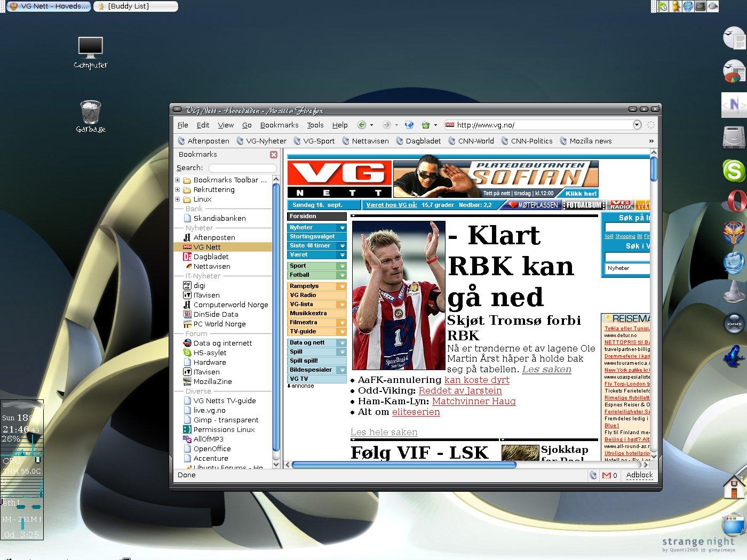Close the Bookmarks sidebar
This screenshot has width=747, height=560.
[274, 154]
